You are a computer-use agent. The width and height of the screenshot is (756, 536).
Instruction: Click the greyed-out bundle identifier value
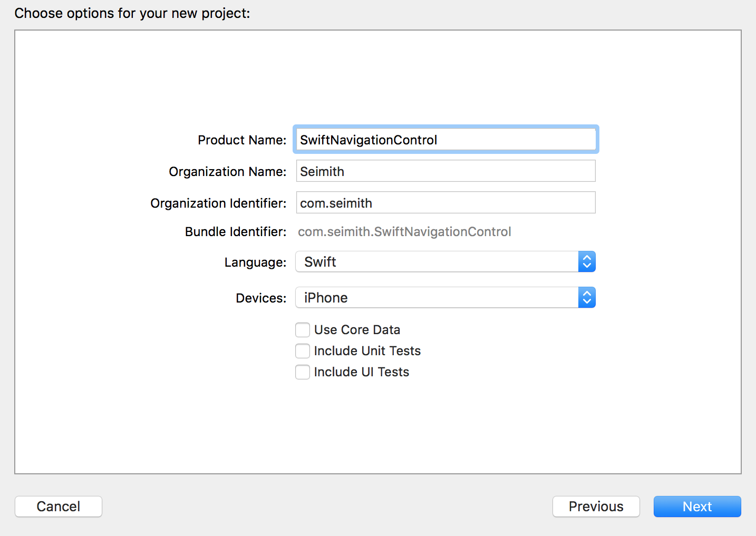coord(404,232)
